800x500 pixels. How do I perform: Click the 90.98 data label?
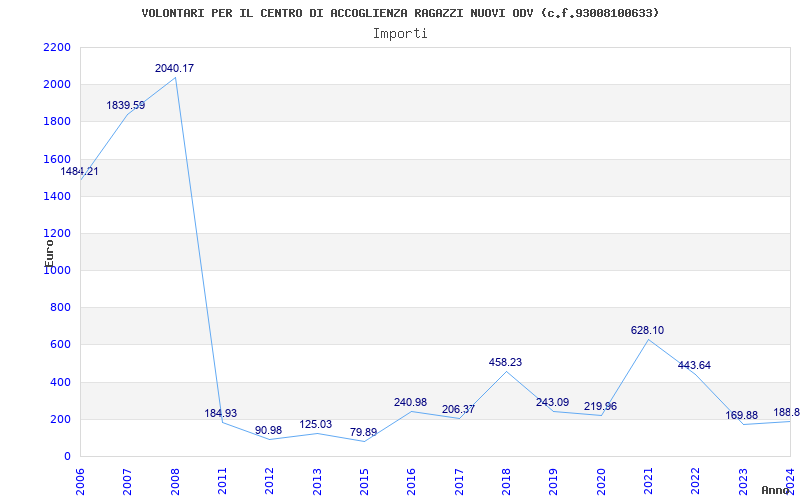[x=268, y=431]
